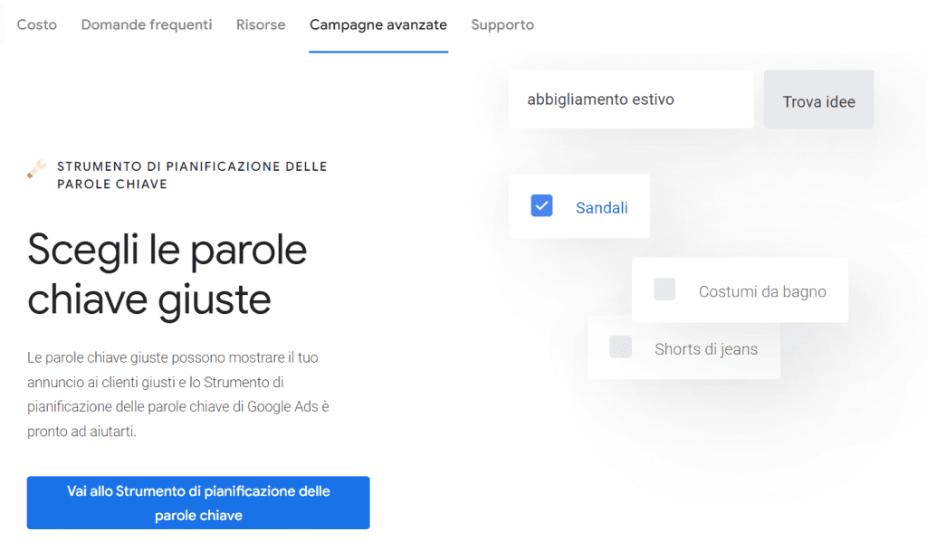Focus the abbigliamento estivo search field
Image resolution: width=927 pixels, height=560 pixels.
631,100
